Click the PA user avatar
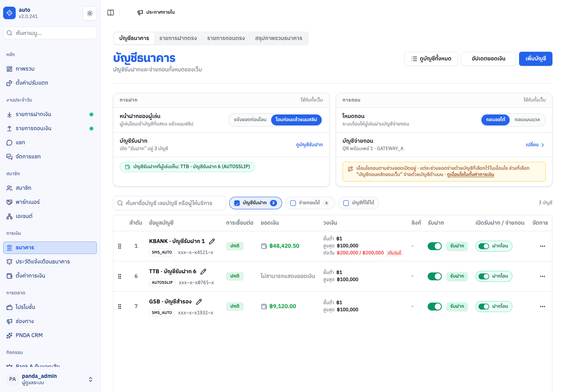This screenshot has width=565, height=392. pos(13,379)
